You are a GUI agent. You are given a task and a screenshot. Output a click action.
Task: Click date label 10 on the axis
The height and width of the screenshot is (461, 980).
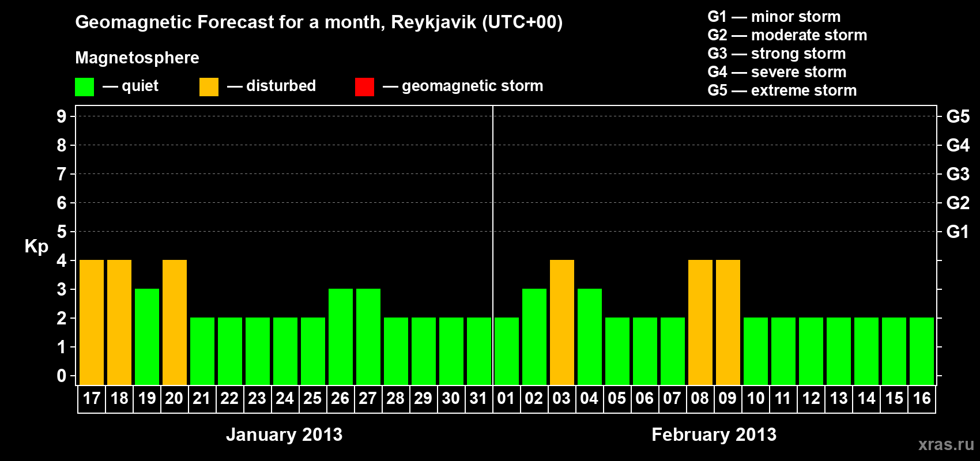(x=756, y=399)
